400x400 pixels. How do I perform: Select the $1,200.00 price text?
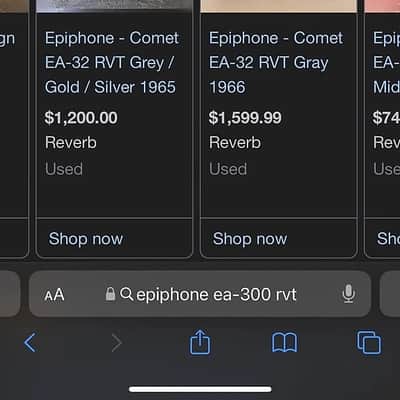click(x=81, y=118)
